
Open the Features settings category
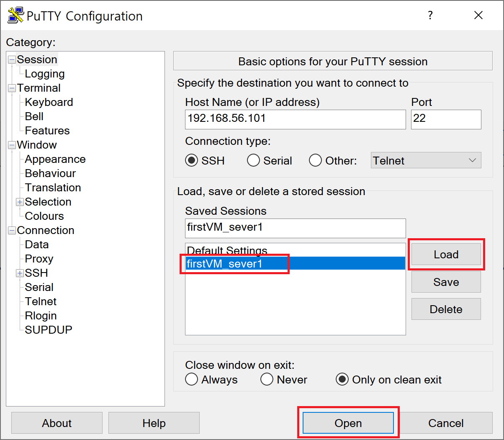pyautogui.click(x=47, y=131)
